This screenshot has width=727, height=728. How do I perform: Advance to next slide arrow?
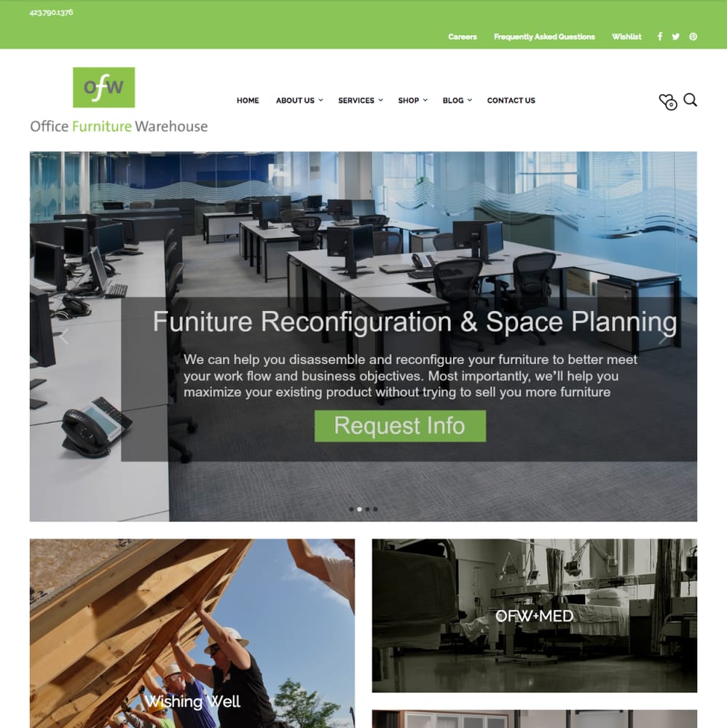pyautogui.click(x=663, y=336)
